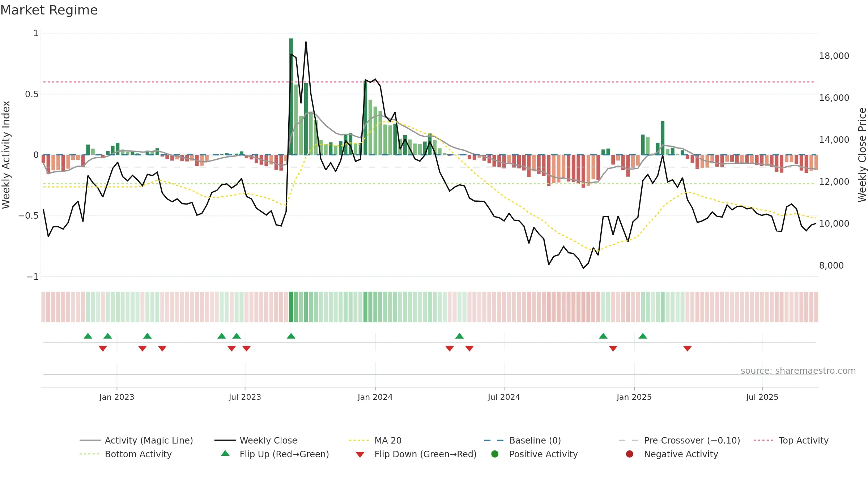868x488 pixels.
Task: Click the Jan 2023 x-axis label
Action: coord(117,397)
